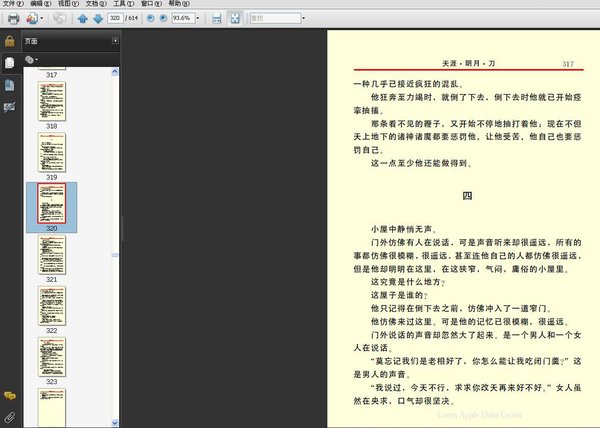Open the Attachments paperclip icon

click(10, 417)
